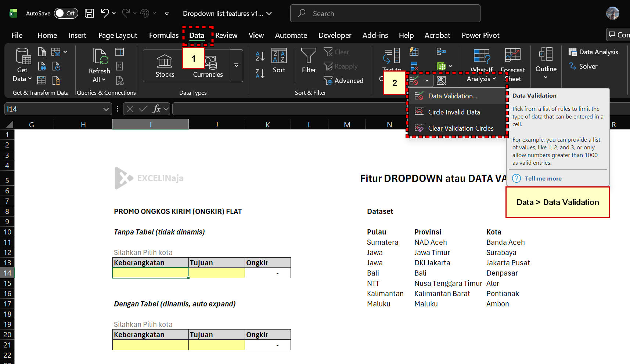Click the Tell me more link
This screenshot has height=364, width=630.
[543, 178]
